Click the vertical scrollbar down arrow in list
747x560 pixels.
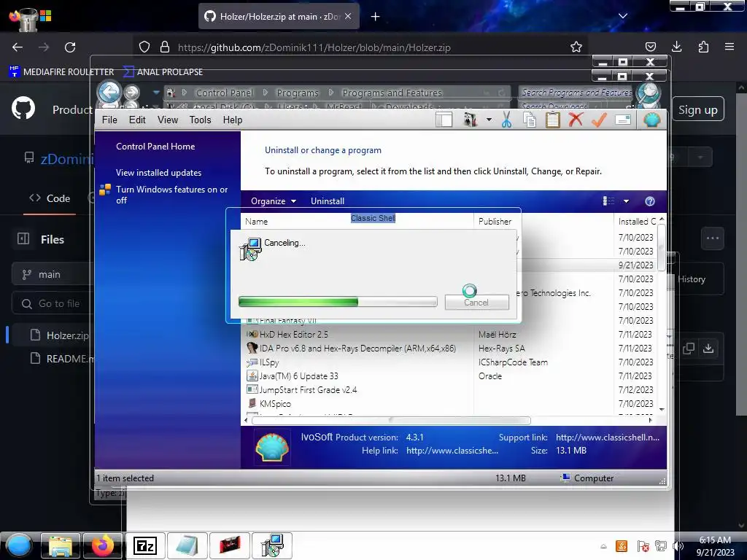(x=662, y=410)
